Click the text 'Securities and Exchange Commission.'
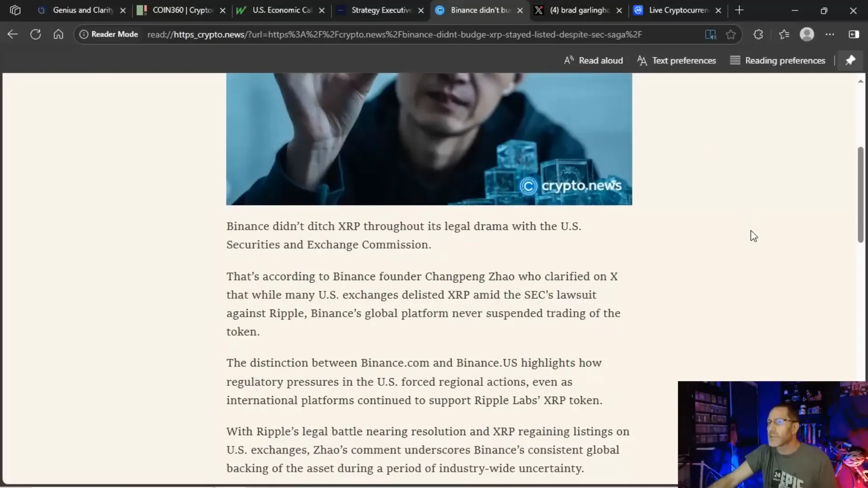This screenshot has width=868, height=488. click(x=329, y=245)
